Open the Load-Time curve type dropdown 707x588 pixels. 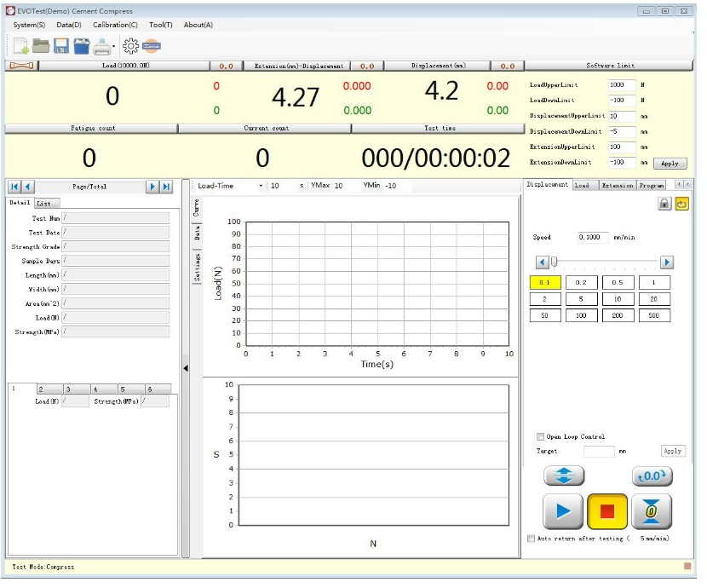[261, 186]
